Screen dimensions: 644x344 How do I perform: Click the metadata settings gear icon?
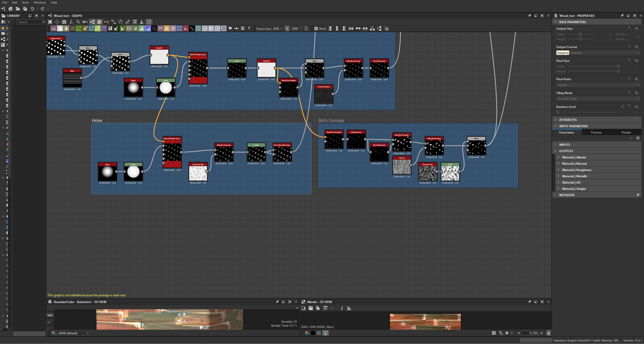pyautogui.click(x=638, y=195)
